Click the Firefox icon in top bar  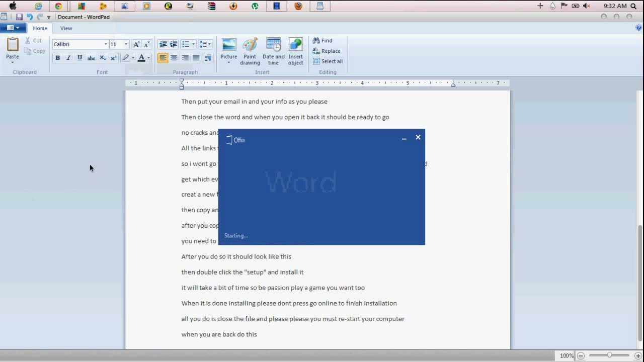pos(298,6)
